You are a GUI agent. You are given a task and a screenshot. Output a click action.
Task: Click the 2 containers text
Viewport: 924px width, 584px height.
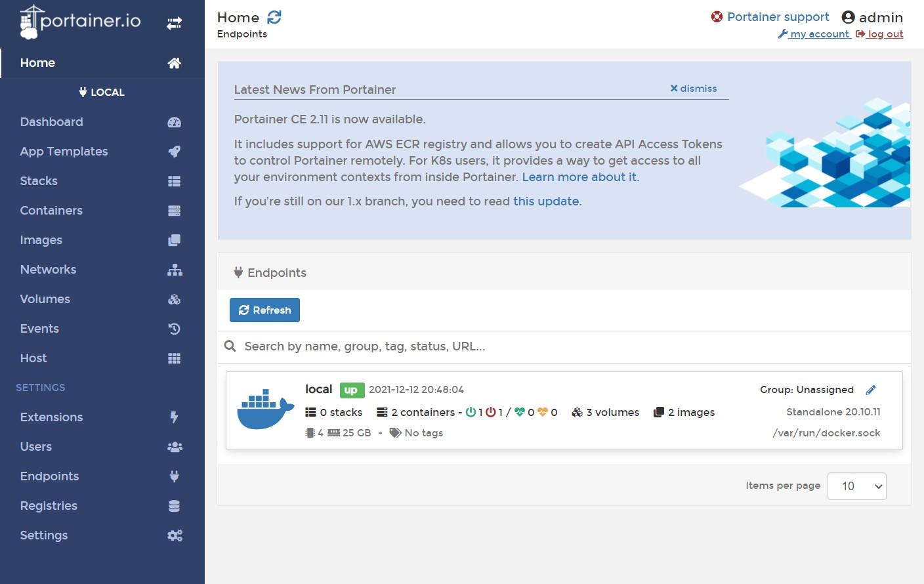tap(423, 412)
